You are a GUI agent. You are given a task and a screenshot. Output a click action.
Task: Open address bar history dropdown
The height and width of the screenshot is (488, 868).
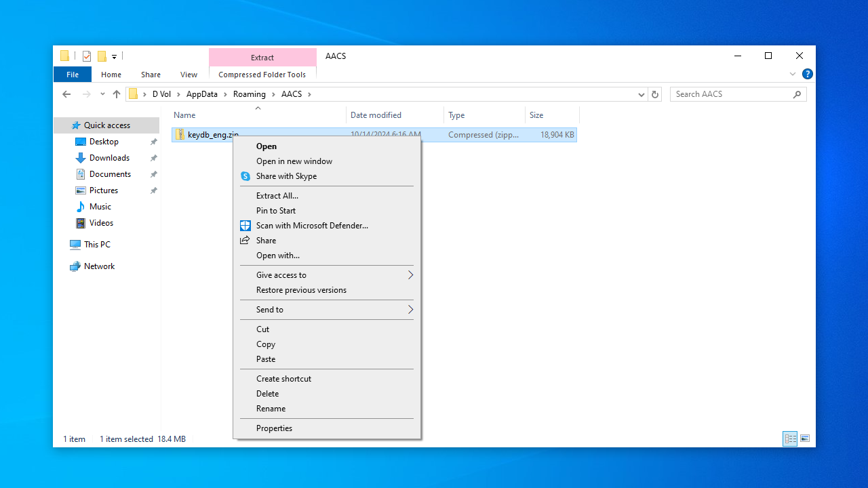641,94
